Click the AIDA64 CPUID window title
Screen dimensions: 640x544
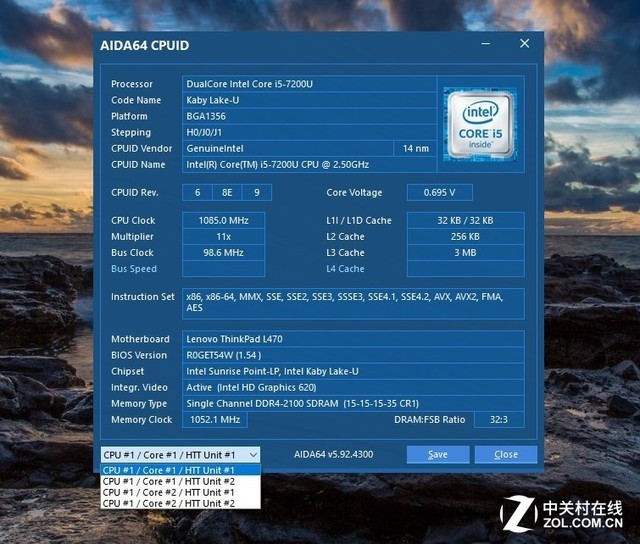[x=144, y=45]
